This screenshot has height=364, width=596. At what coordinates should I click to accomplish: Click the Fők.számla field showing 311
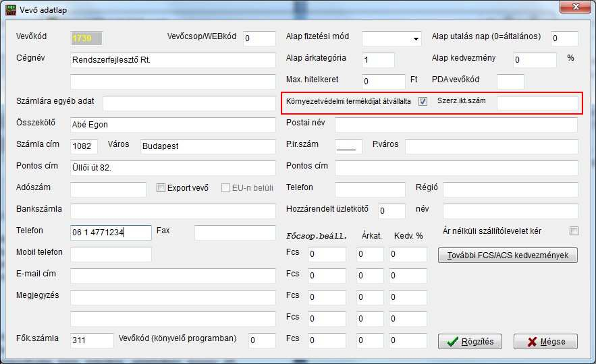coord(92,340)
